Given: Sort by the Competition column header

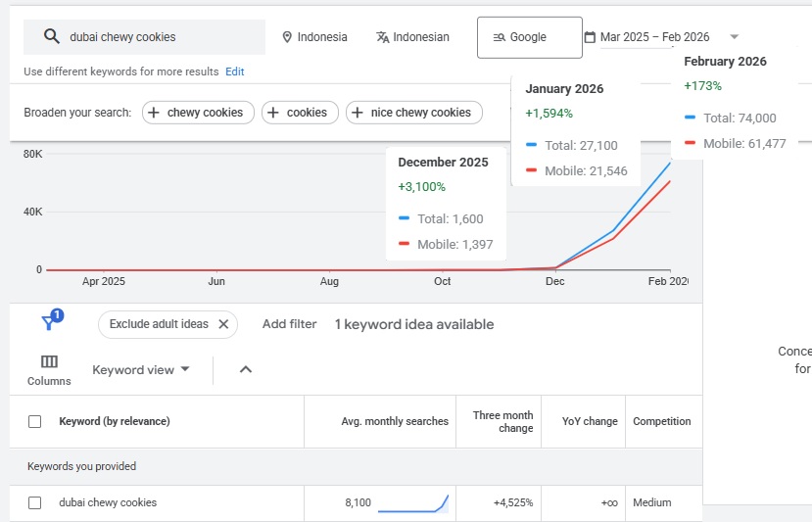Looking at the screenshot, I should 661,421.
